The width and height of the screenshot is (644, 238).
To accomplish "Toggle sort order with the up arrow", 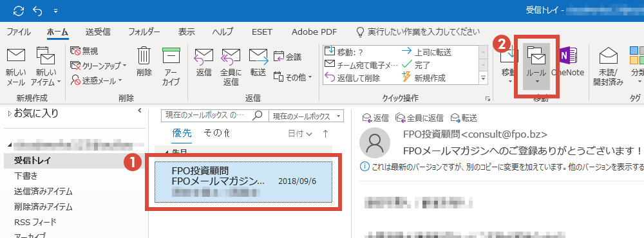I will 326,134.
